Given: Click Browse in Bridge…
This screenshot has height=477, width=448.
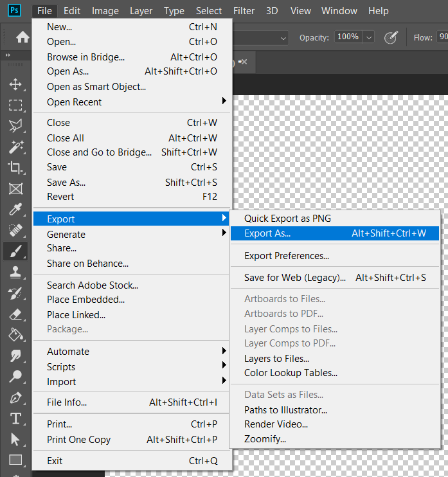Looking at the screenshot, I should (132, 57).
